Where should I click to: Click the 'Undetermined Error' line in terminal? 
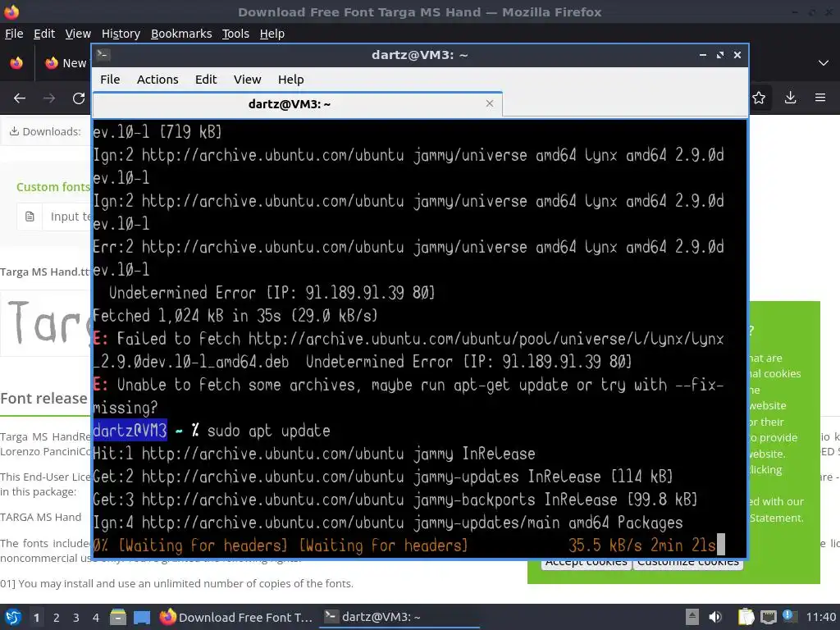[272, 293]
